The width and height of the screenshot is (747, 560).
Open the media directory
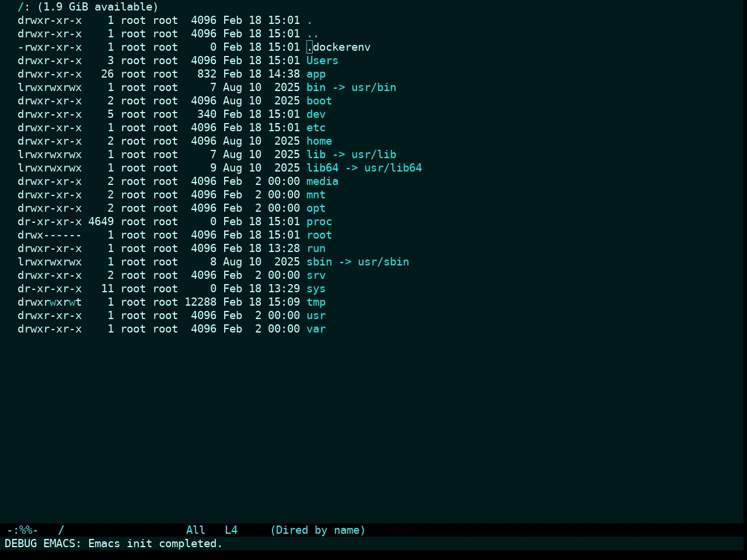[322, 181]
